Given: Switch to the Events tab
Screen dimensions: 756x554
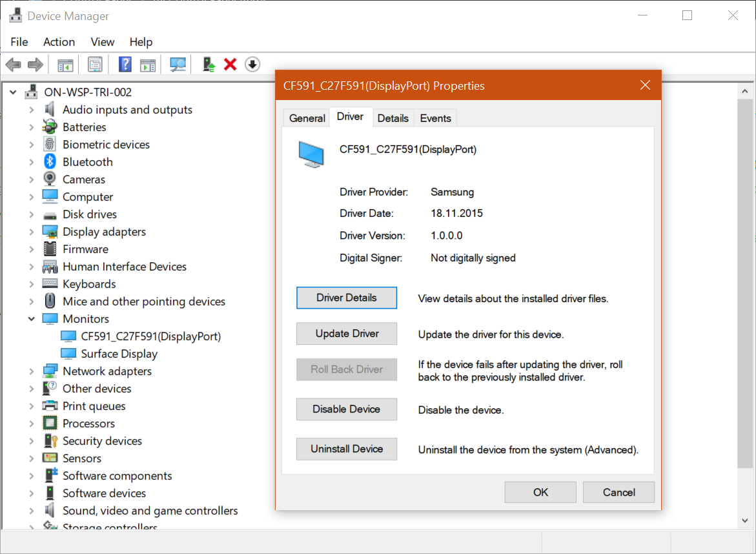Looking at the screenshot, I should pyautogui.click(x=435, y=118).
